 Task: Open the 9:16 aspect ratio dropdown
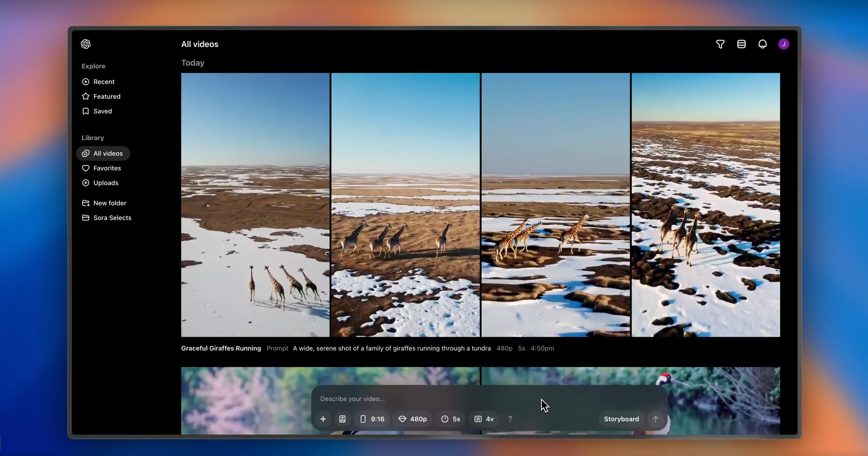point(372,419)
